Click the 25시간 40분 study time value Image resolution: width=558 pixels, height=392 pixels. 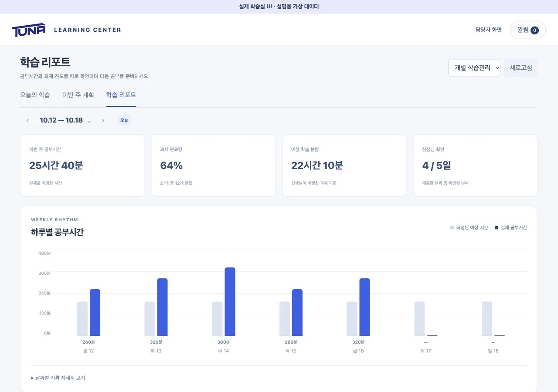pos(56,166)
